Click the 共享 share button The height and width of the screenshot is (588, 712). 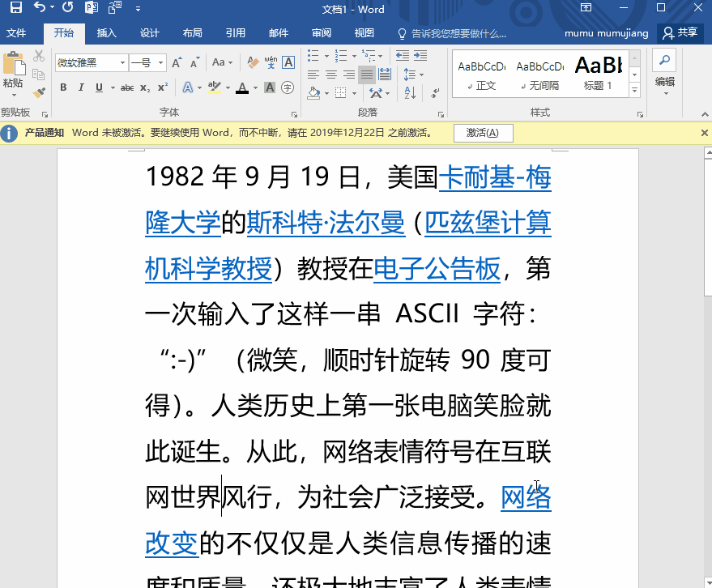tap(680, 32)
